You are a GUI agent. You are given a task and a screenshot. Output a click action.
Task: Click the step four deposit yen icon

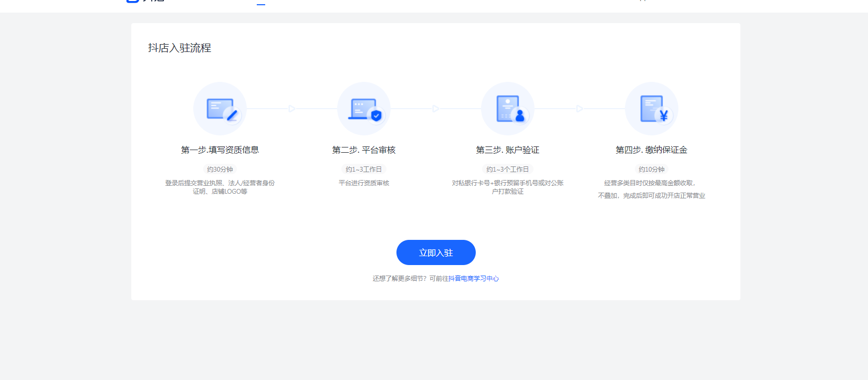pyautogui.click(x=652, y=109)
